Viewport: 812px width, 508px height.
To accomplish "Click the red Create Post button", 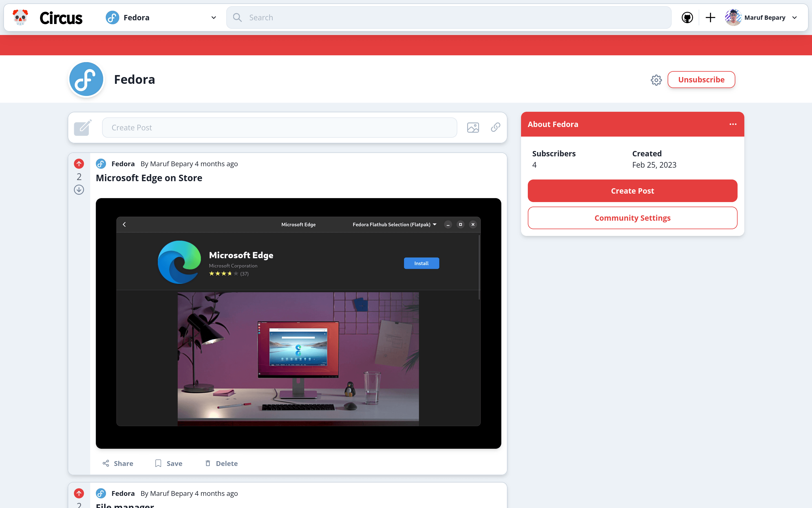I will (x=632, y=191).
